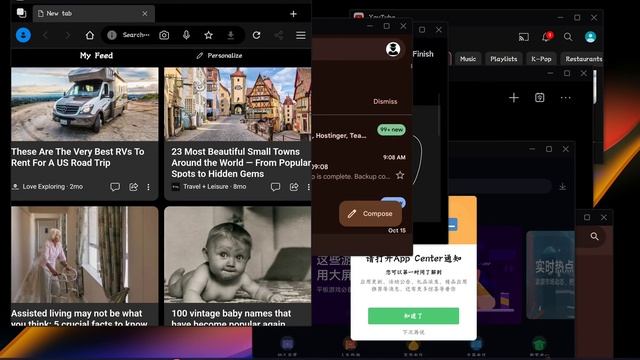Open the Best RVs road trip article image
The image size is (640, 360).
[x=84, y=104]
